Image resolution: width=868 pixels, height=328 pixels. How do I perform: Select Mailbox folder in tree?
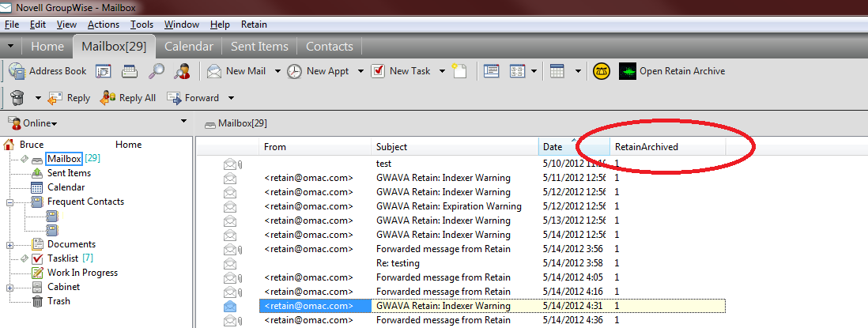click(x=64, y=159)
